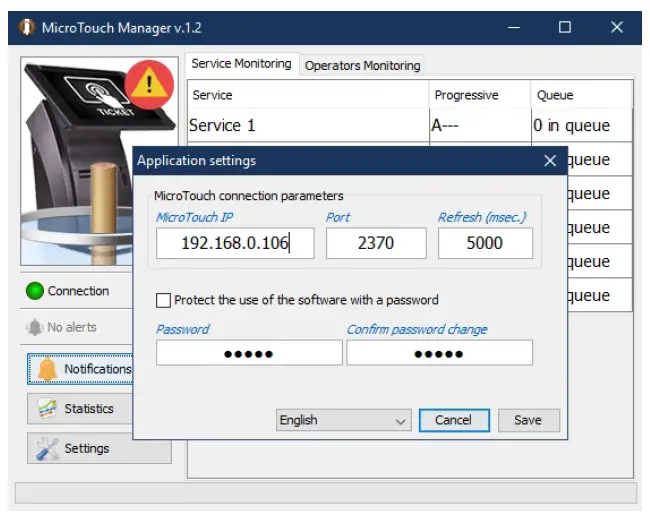
Task: Close the Application settings dialog
Action: pos(550,161)
